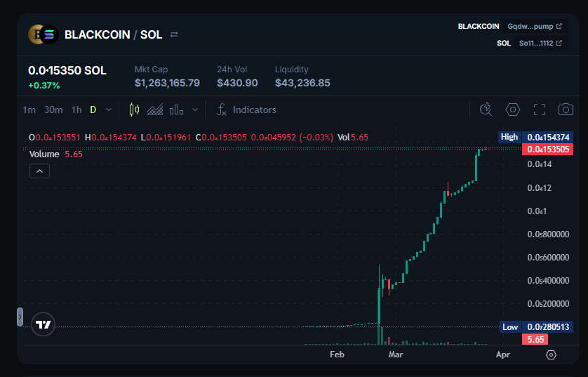Select the candlestick chart style

[x=134, y=110]
